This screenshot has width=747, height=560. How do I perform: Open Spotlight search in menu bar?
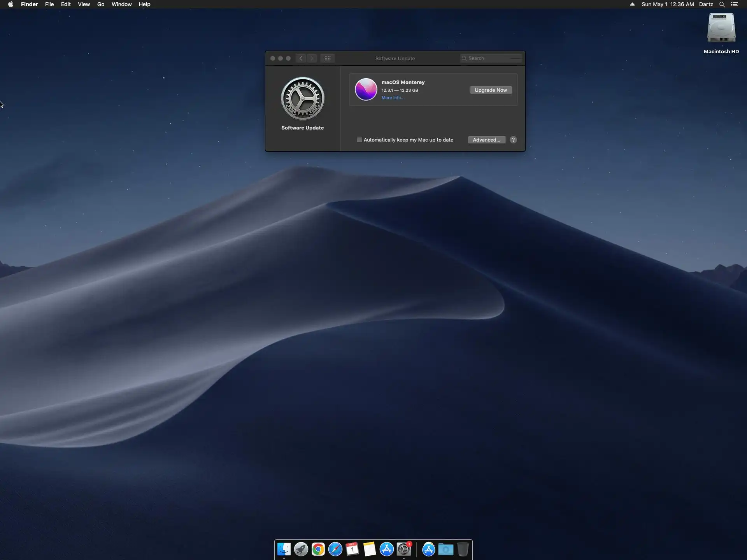[722, 4]
